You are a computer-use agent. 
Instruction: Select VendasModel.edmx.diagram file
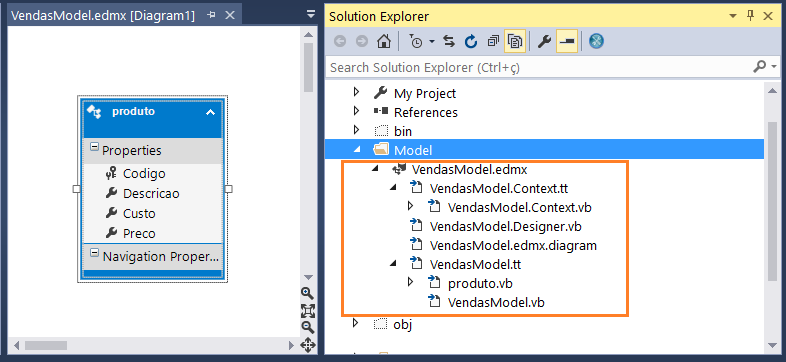[x=513, y=245]
